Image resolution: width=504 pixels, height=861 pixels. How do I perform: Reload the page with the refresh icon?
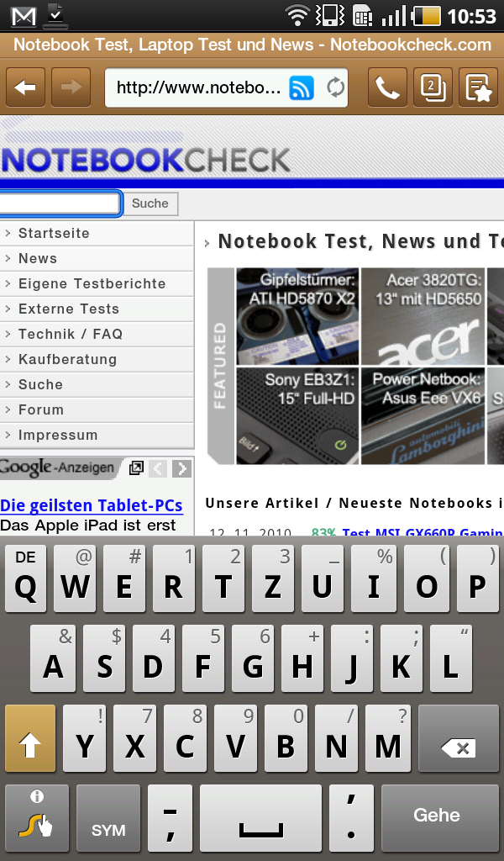point(335,87)
